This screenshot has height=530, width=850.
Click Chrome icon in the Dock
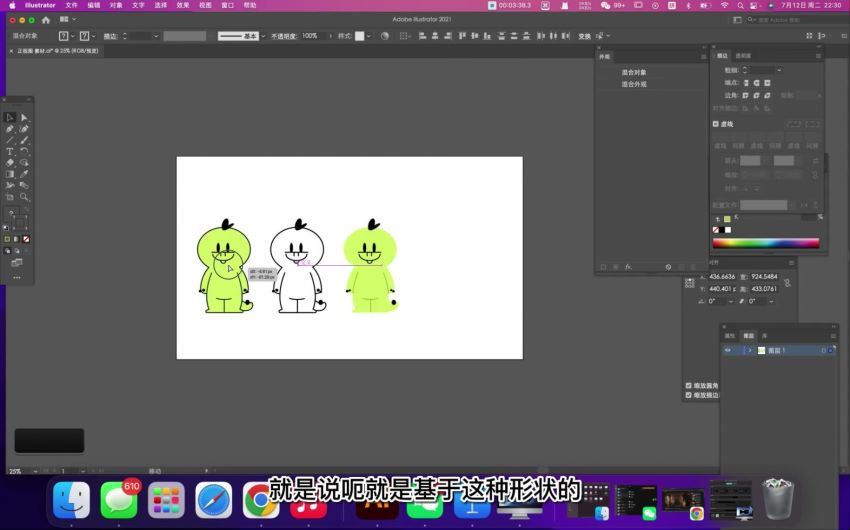(x=261, y=501)
